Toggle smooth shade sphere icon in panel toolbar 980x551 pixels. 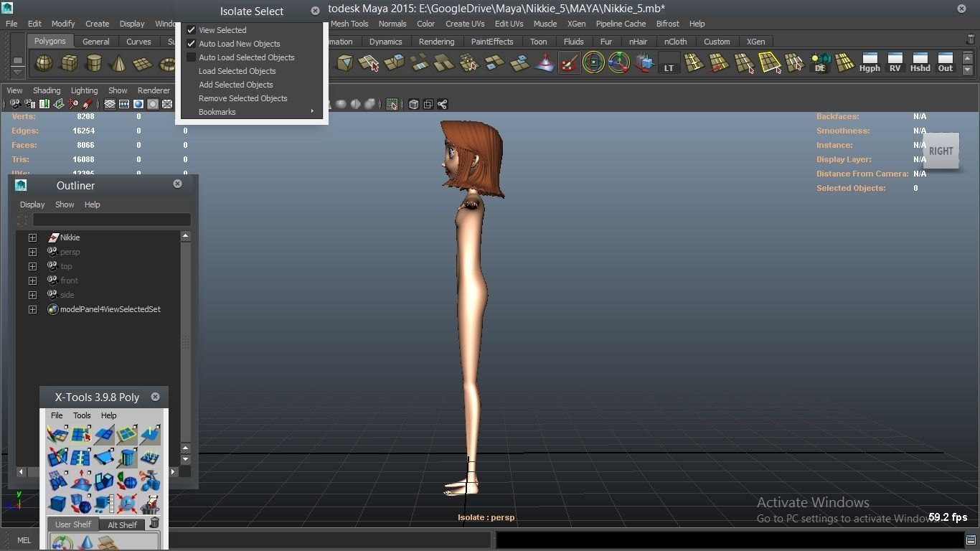pyautogui.click(x=138, y=104)
